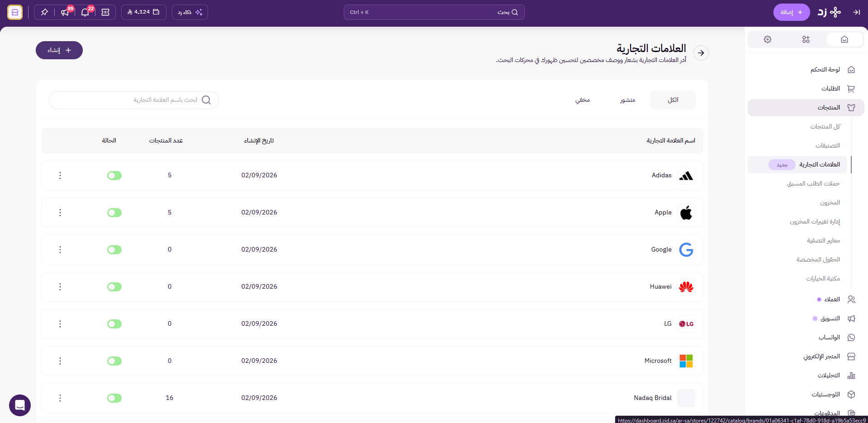The image size is (868, 423).
Task: Select العلامات التجارية in the sidebar
Action: pos(797,165)
